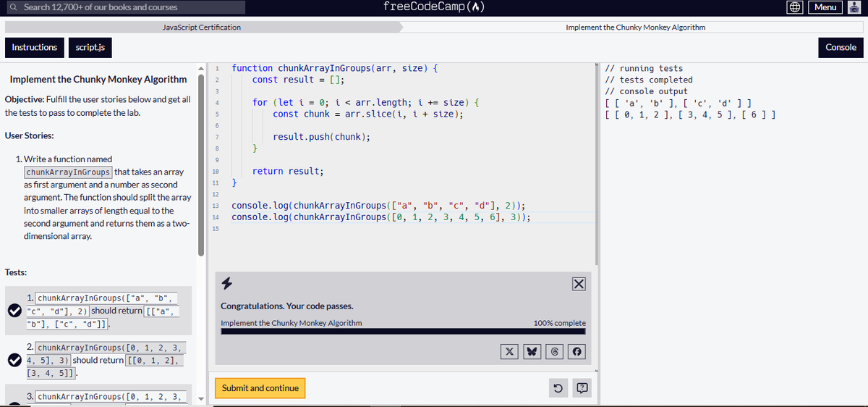This screenshot has height=407, width=868.
Task: Click line number 14 in the editor
Action: click(x=216, y=217)
